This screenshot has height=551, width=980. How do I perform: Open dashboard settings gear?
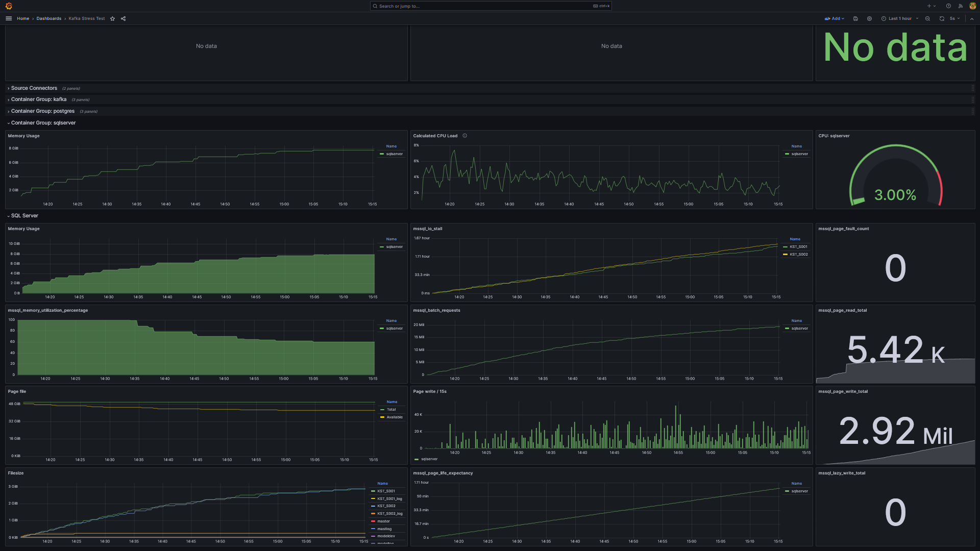click(869, 18)
